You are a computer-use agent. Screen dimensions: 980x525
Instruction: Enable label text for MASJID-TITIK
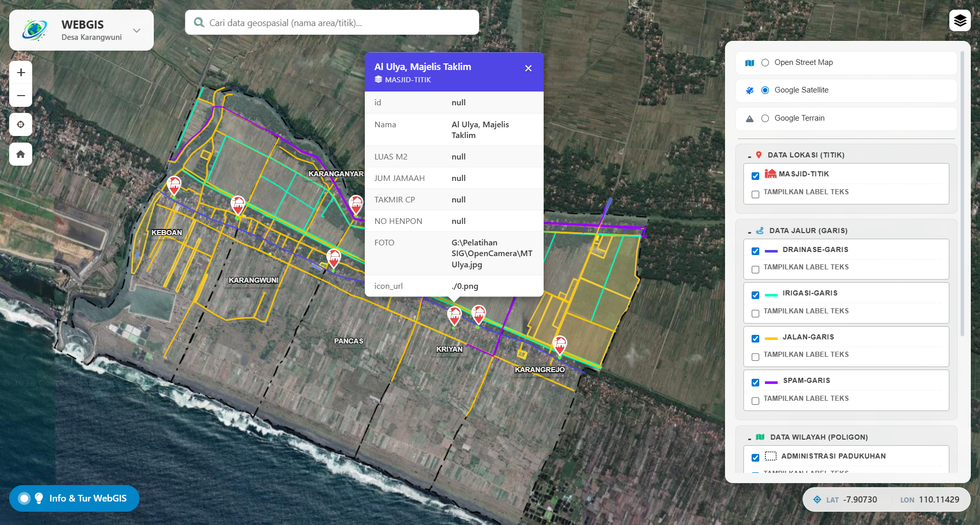tap(755, 194)
